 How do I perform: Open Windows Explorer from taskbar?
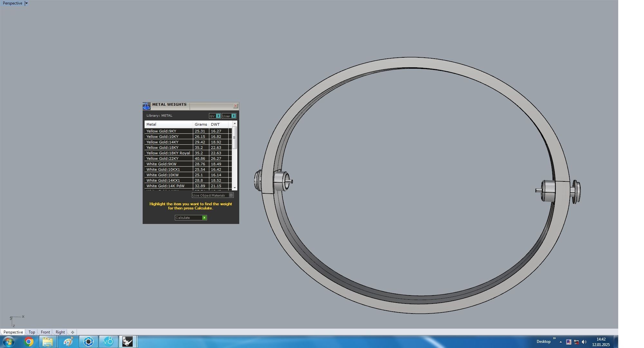click(x=48, y=342)
